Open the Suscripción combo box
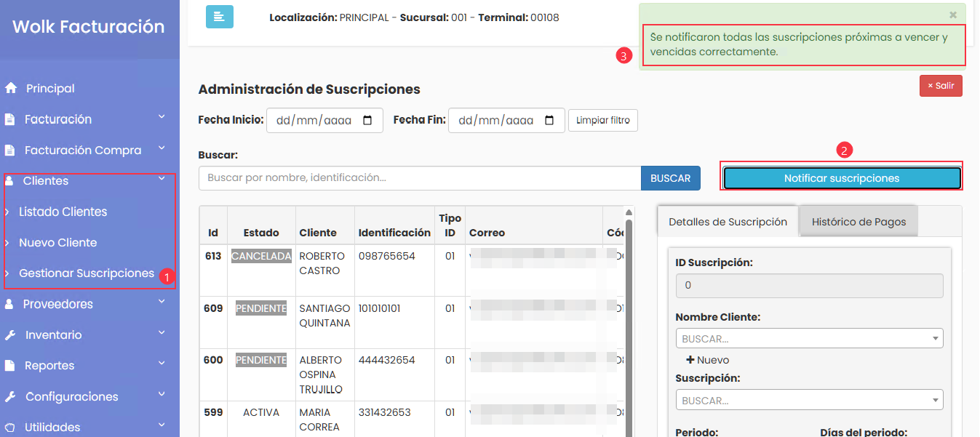This screenshot has width=980, height=437. tap(809, 400)
